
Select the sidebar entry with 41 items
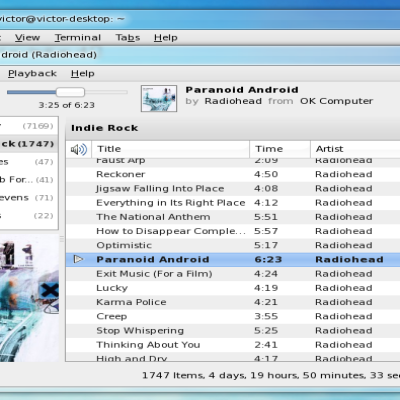(x=29, y=180)
